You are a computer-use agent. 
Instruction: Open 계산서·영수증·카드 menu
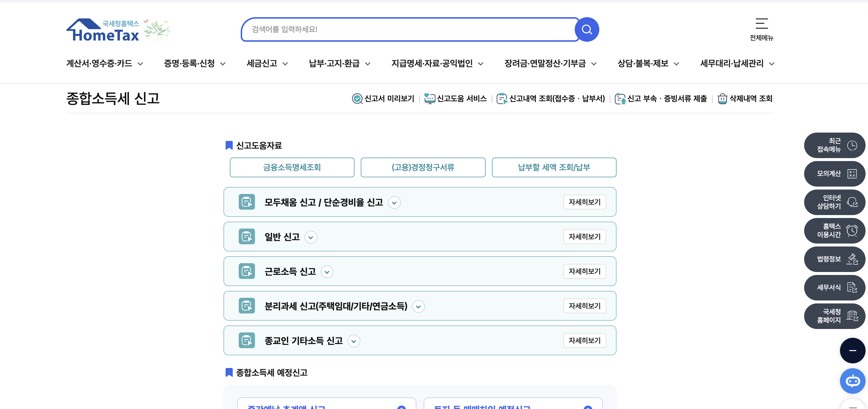(x=105, y=63)
